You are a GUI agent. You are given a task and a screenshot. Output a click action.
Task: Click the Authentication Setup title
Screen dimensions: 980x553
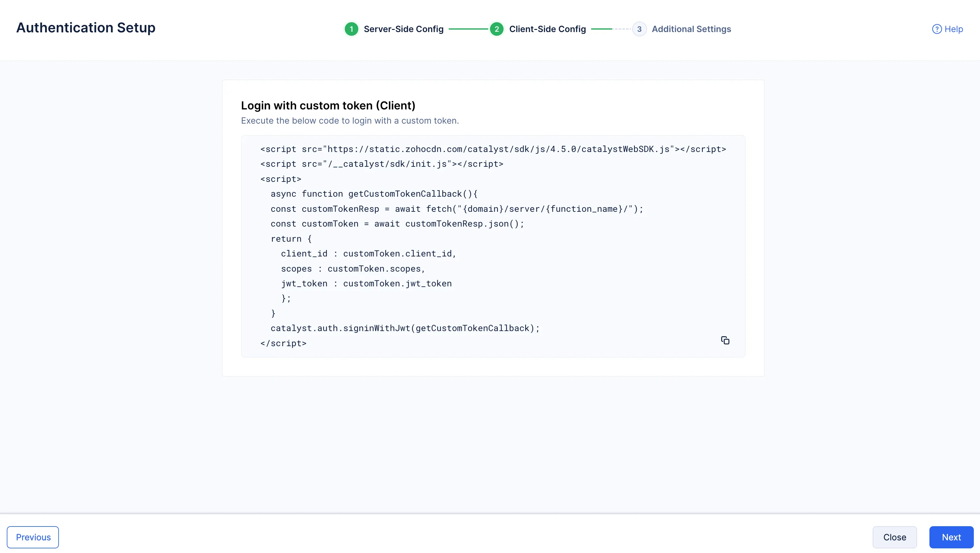click(86, 28)
